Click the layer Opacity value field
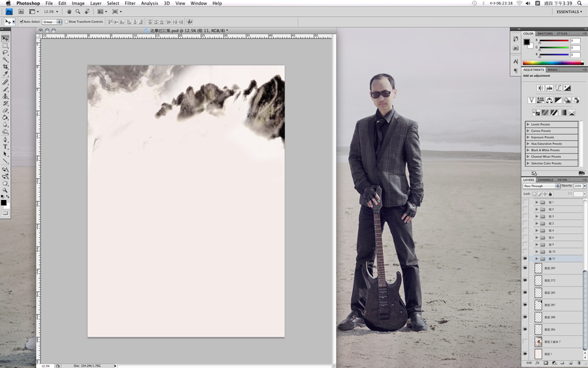588x368 pixels. click(x=578, y=186)
